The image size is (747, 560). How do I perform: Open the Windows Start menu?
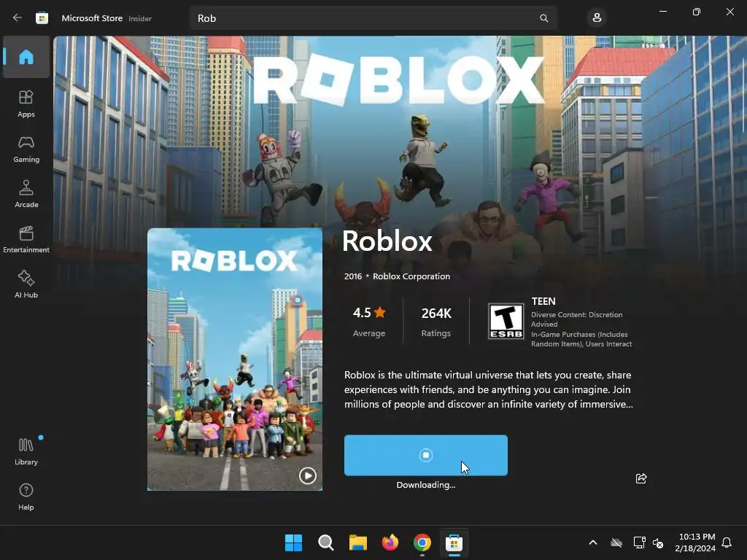coord(293,542)
